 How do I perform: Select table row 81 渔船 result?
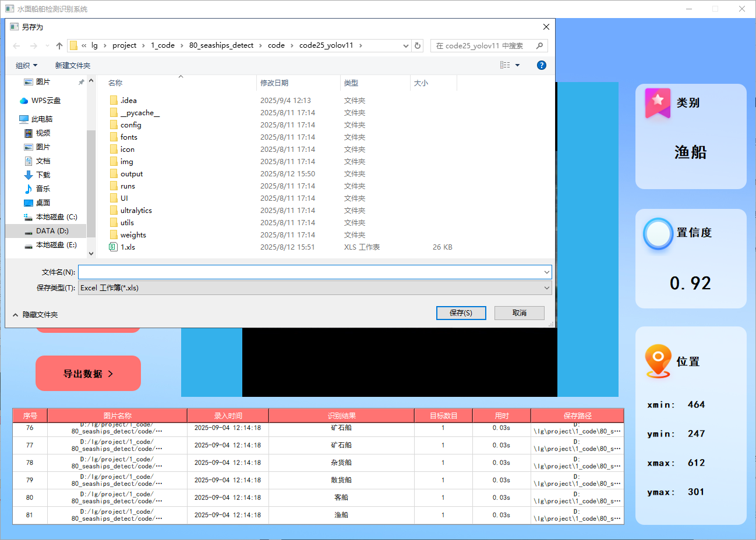coord(341,515)
